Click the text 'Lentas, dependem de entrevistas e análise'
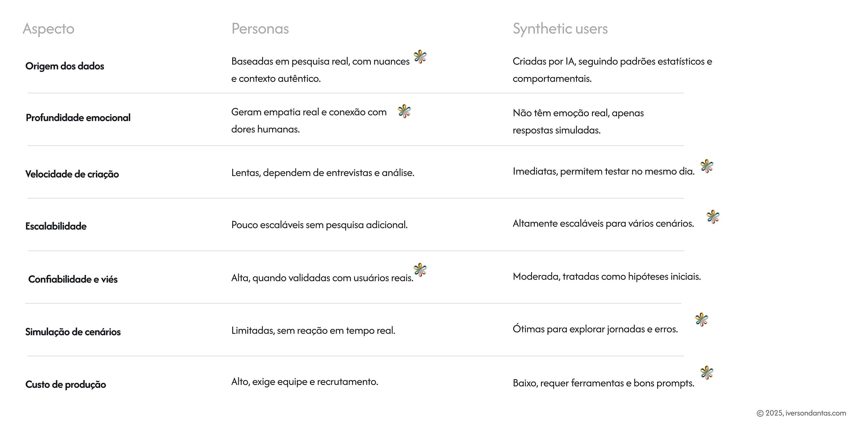The image size is (868, 432). tap(323, 173)
